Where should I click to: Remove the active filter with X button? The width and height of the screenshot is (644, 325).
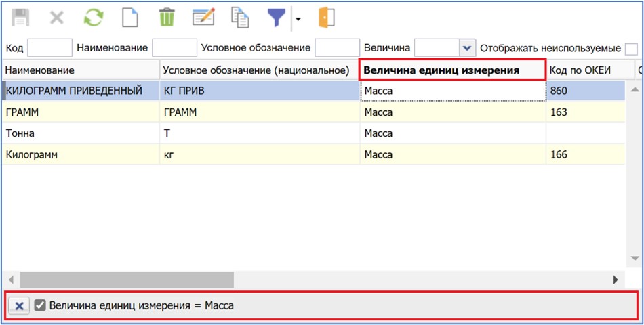(19, 306)
